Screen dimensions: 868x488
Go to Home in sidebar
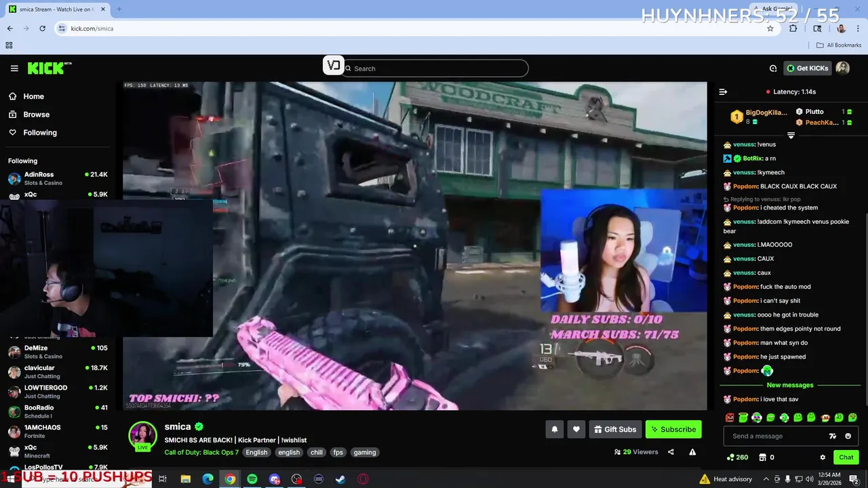tap(33, 96)
